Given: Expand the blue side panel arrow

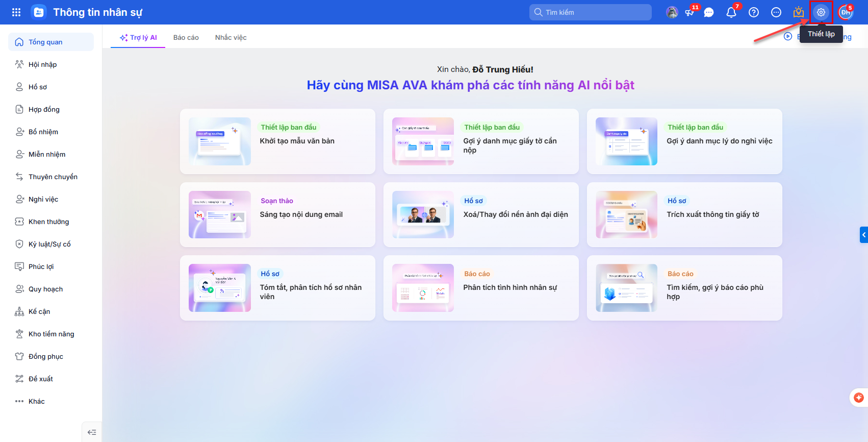Looking at the screenshot, I should pyautogui.click(x=864, y=235).
